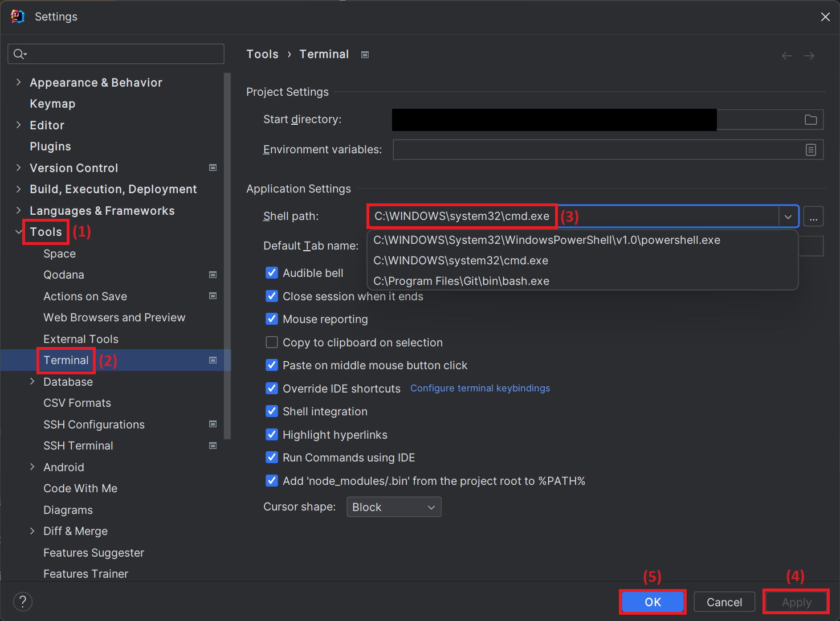
Task: Click the Tools breadcrumb link
Action: coord(262,54)
